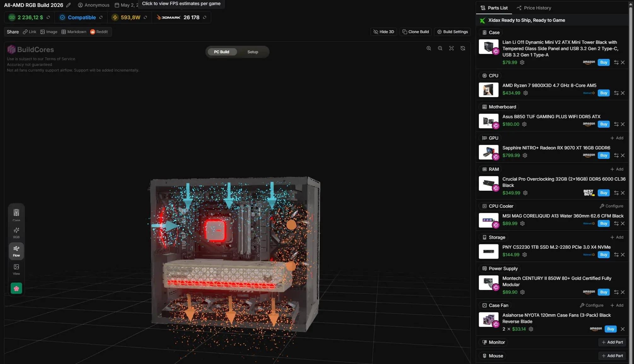Fit the PC model to the view
This screenshot has height=364, width=634.
click(451, 48)
